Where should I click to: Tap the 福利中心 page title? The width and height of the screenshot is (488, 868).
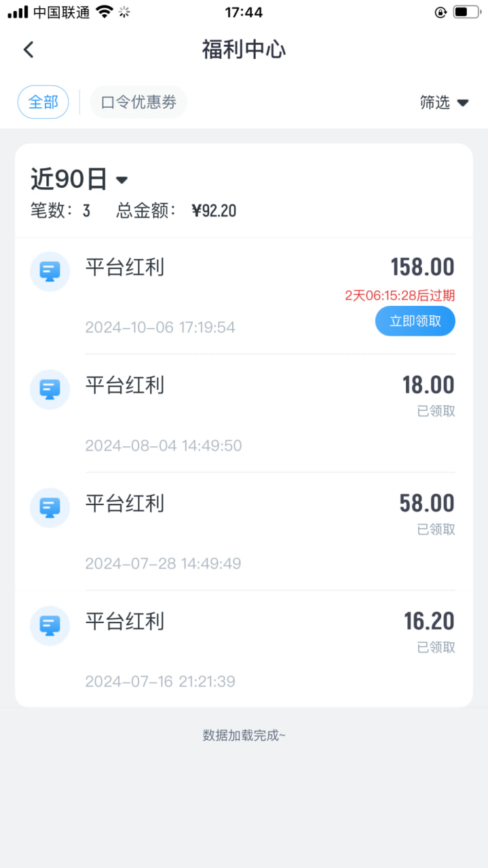point(244,50)
